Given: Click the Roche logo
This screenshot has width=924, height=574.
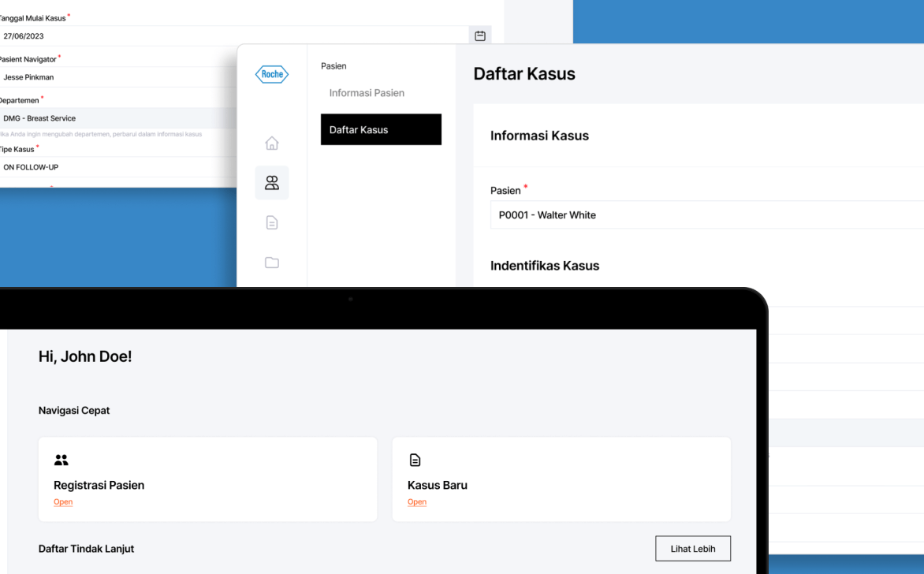Looking at the screenshot, I should [x=272, y=74].
